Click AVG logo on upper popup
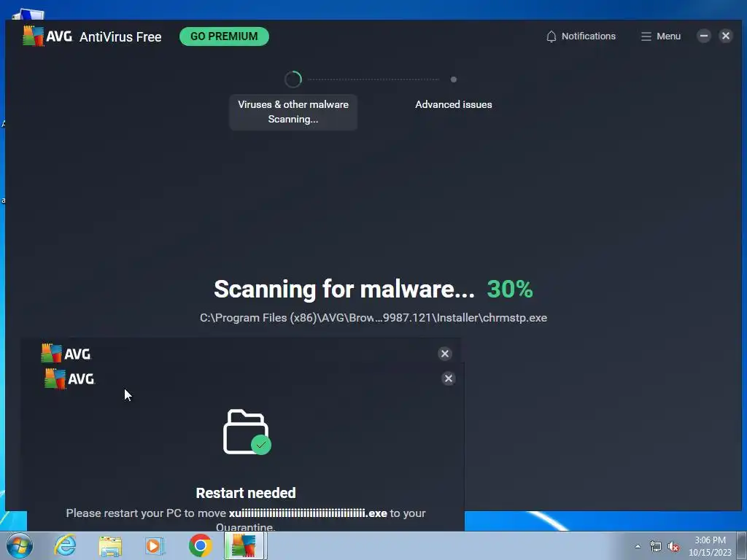Image resolution: width=747 pixels, height=560 pixels. pyautogui.click(x=66, y=354)
